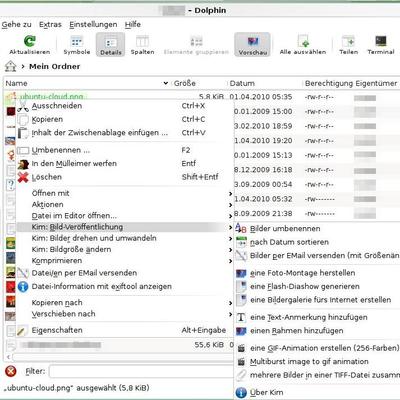The image size is (400, 400).
Task: Sort by Größe column header
Action: pos(199,83)
